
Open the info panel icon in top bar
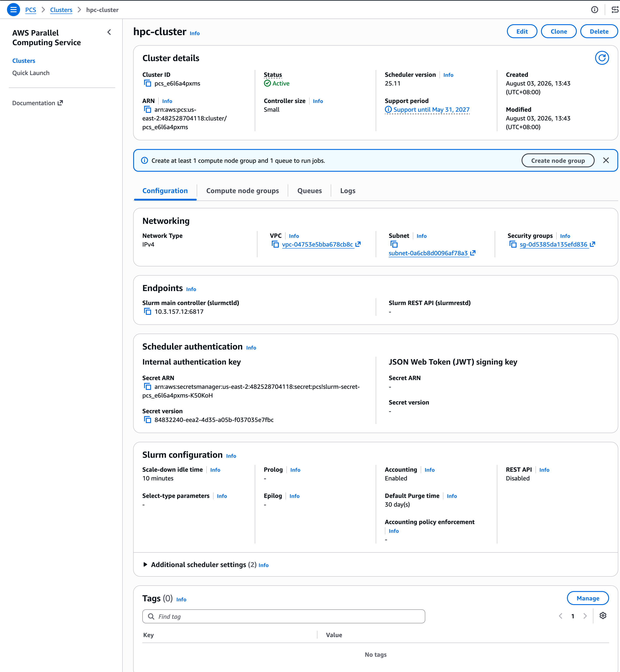click(x=594, y=10)
